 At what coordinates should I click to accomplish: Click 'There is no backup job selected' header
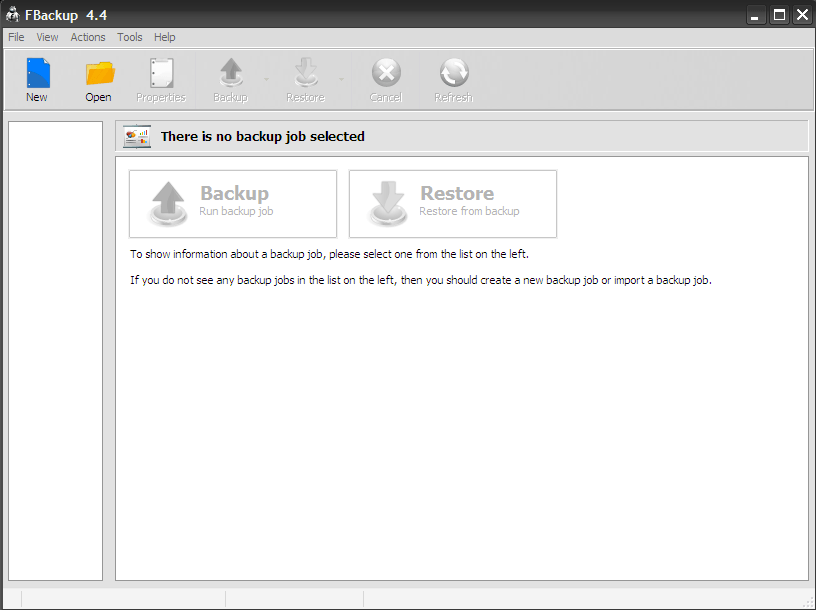[262, 136]
